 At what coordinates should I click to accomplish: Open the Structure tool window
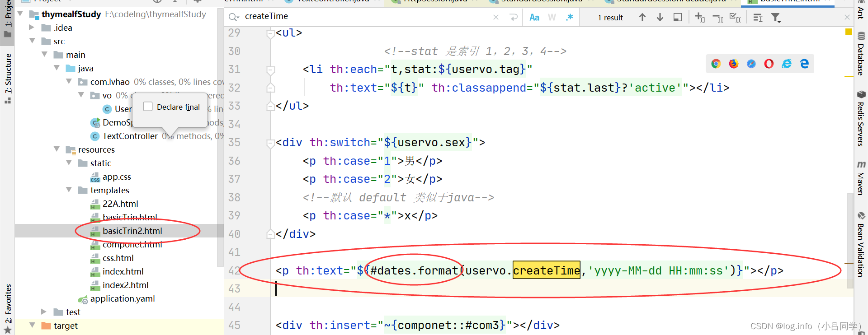8,78
